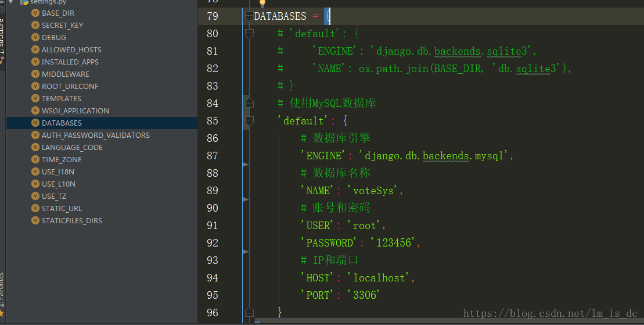Click line number 87 in gutter
The height and width of the screenshot is (325, 644).
tap(213, 155)
